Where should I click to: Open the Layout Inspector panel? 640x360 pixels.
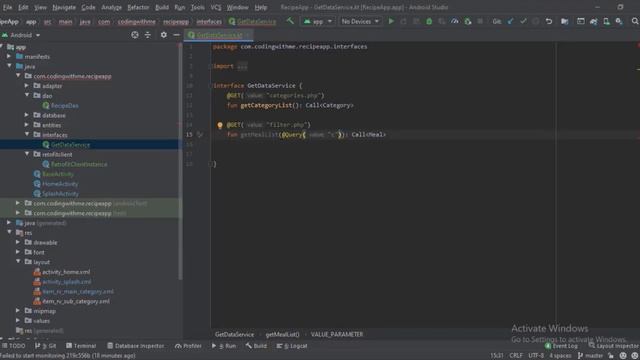(x=613, y=346)
